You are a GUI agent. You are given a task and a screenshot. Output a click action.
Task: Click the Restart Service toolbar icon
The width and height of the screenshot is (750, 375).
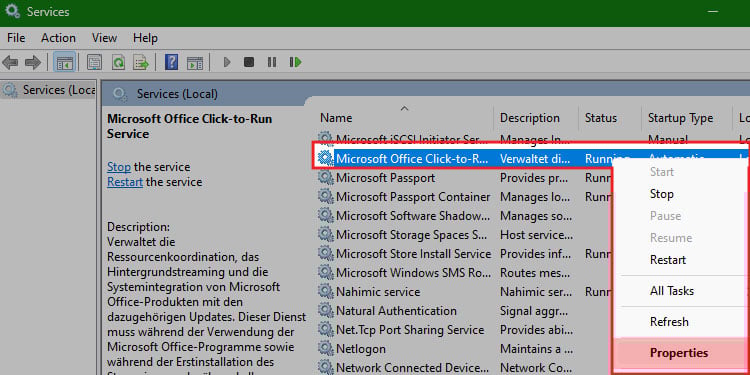click(x=296, y=62)
